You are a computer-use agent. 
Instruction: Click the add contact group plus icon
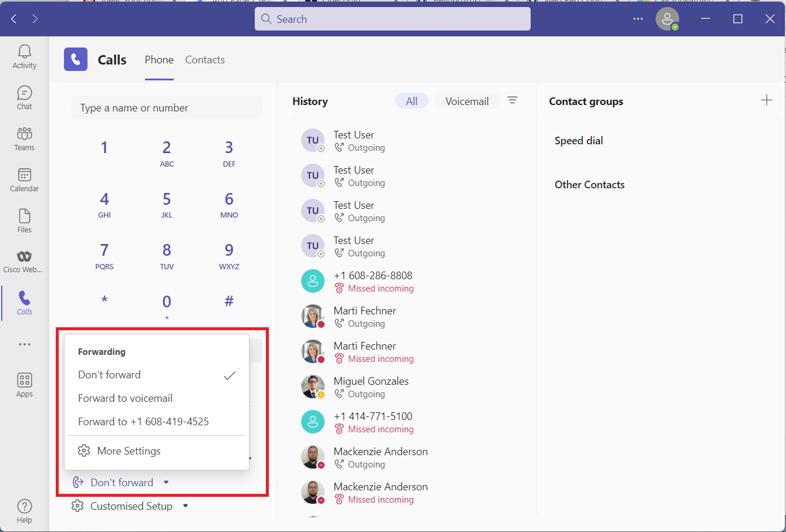[767, 100]
